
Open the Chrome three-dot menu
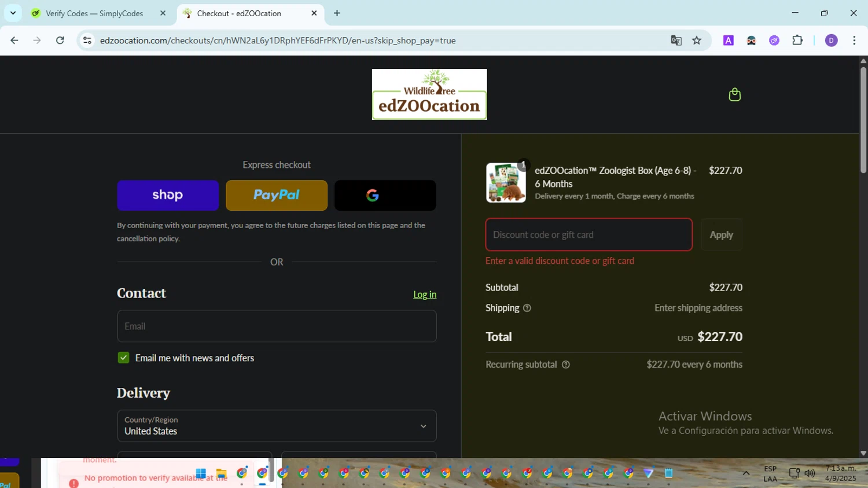854,41
